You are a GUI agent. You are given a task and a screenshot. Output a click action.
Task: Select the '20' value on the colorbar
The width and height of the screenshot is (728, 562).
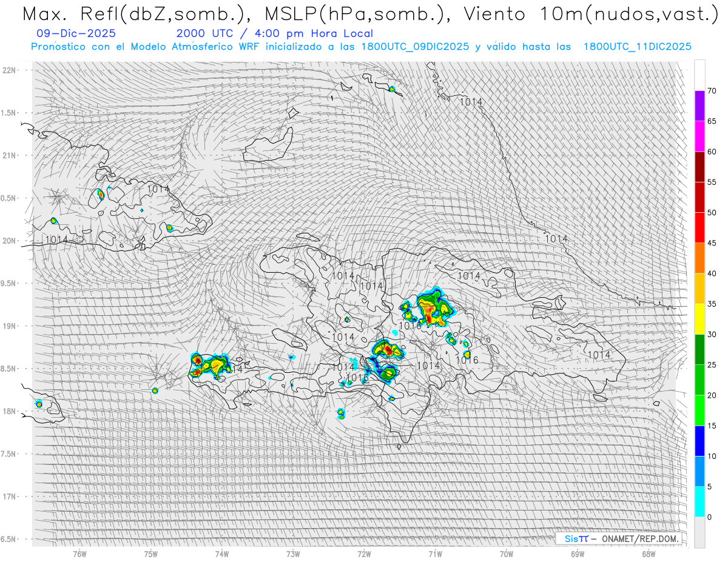712,395
